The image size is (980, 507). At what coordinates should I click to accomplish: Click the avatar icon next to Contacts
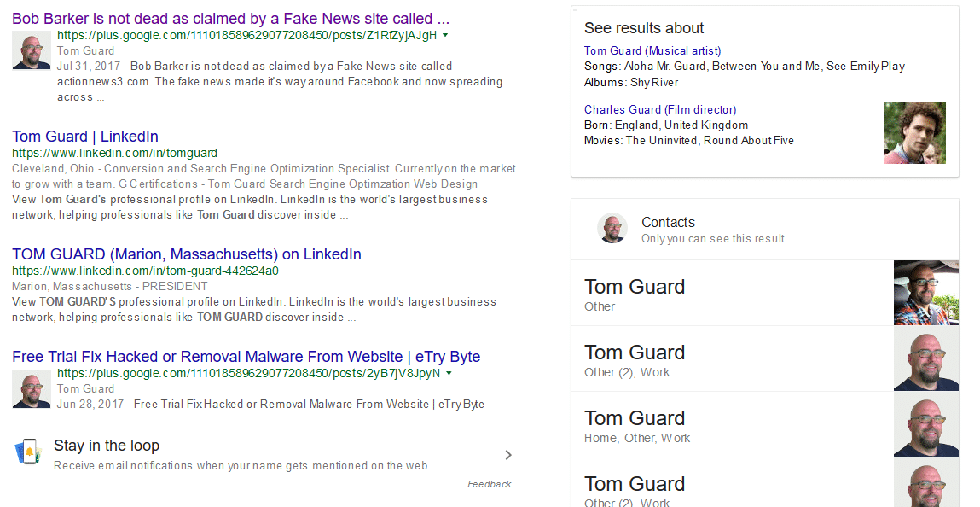click(x=612, y=228)
